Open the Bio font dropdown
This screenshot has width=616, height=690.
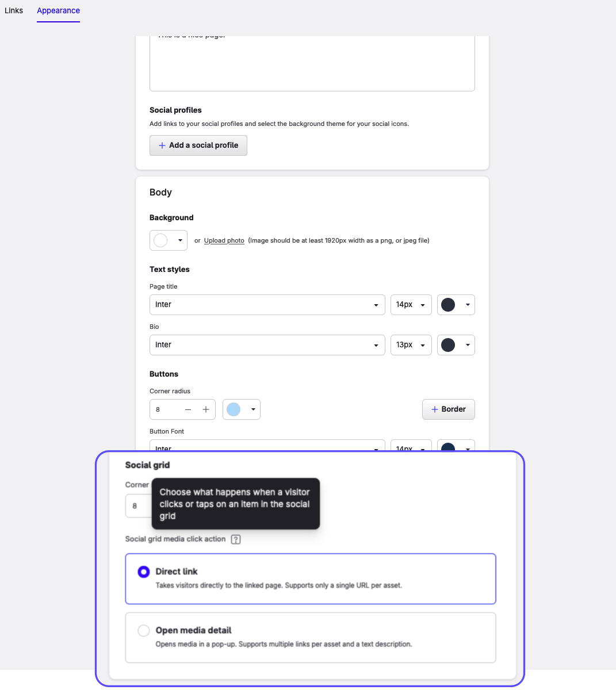(x=267, y=345)
